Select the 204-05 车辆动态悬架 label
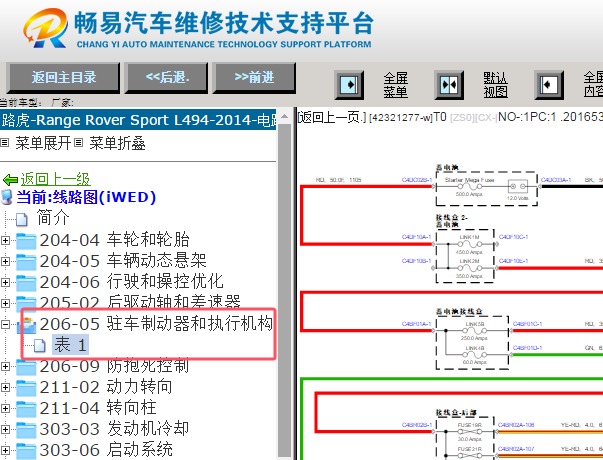This screenshot has width=603, height=460. pyautogui.click(x=123, y=261)
